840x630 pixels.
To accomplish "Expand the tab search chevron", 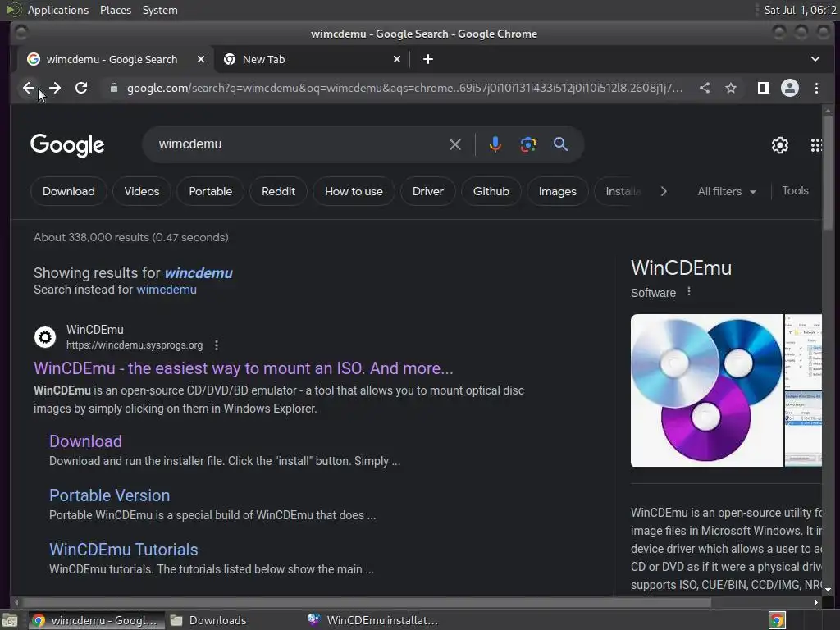I will click(815, 59).
